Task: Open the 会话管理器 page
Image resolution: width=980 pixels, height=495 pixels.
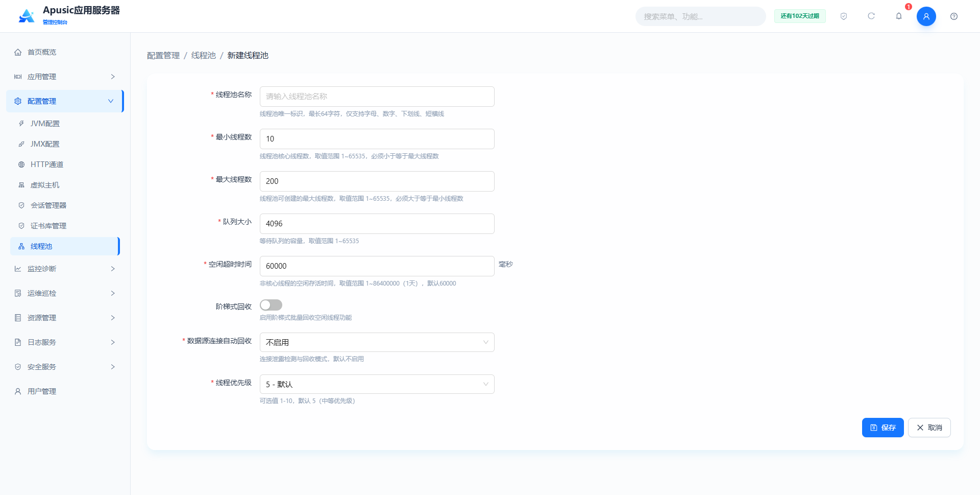Action: (x=65, y=205)
